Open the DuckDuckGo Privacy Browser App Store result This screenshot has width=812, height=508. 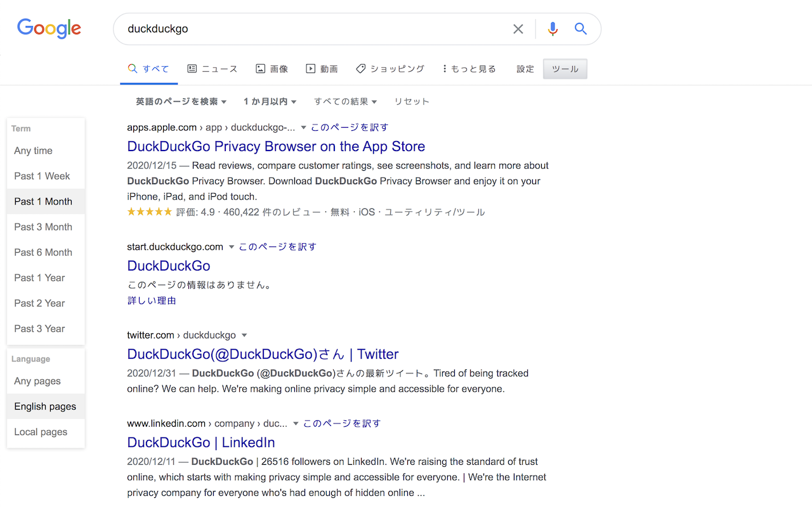coord(276,146)
